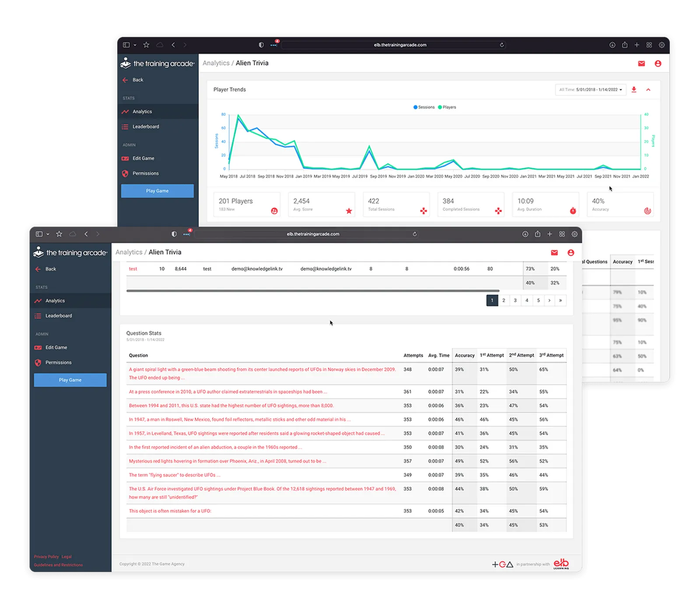The width and height of the screenshot is (700, 609).
Task: Select Analytics in the front window sidebar
Action: [70, 301]
